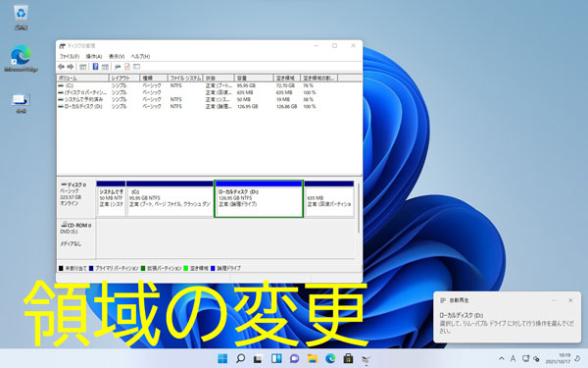Click the bright green 空き領域 legend swatch
Image resolution: width=588 pixels, height=368 pixels.
186,268
